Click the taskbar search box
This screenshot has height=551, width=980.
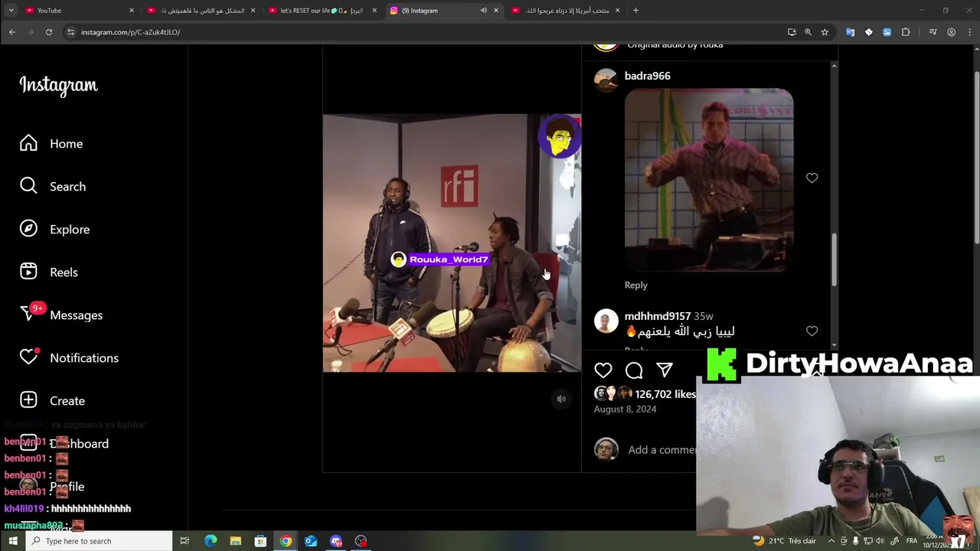tap(99, 541)
